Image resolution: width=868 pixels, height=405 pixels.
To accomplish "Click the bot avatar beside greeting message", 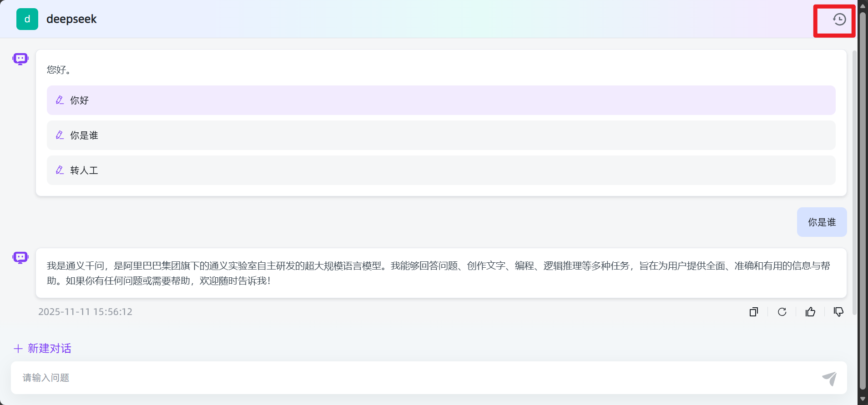I will pyautogui.click(x=20, y=59).
